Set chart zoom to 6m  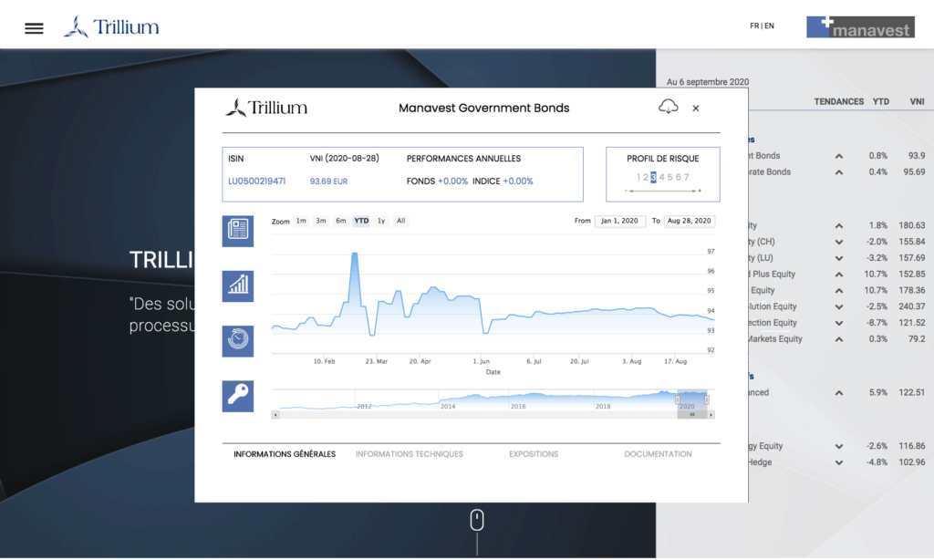click(x=341, y=221)
